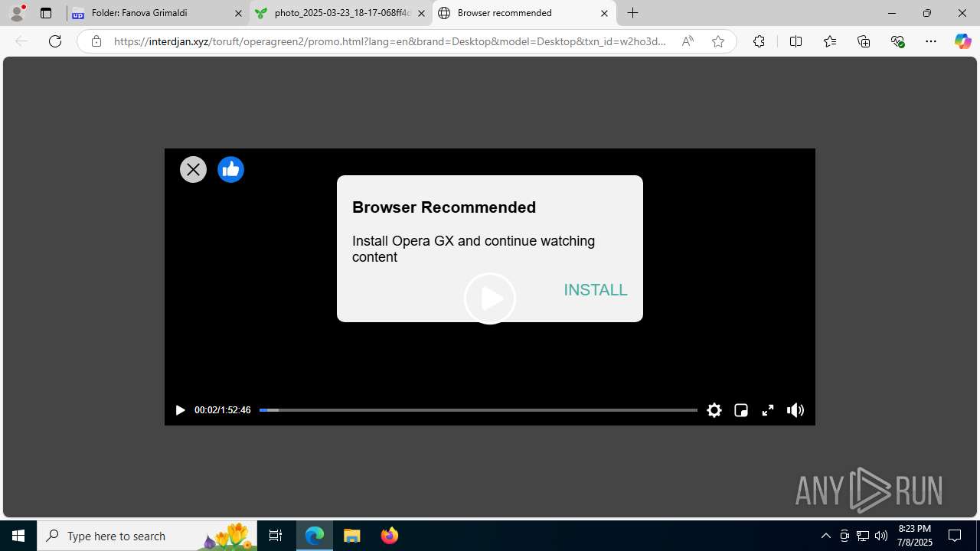Screen dimensions: 980x551
Task: Show hidden system tray icons
Action: (825, 536)
